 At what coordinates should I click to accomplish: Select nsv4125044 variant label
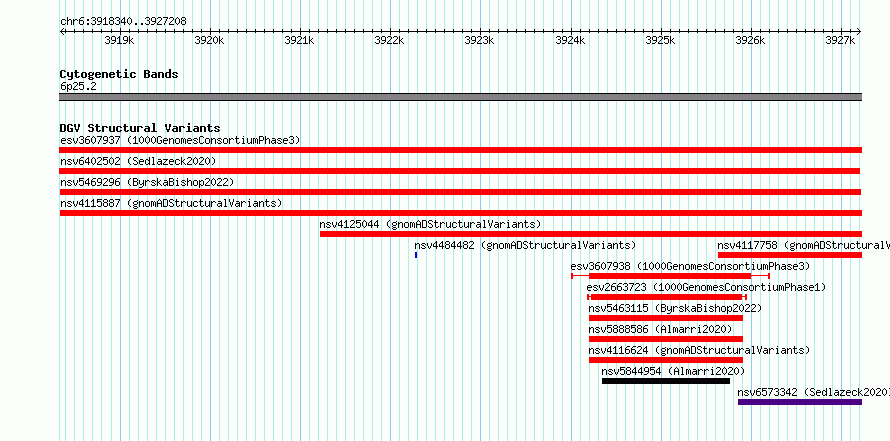pos(430,224)
